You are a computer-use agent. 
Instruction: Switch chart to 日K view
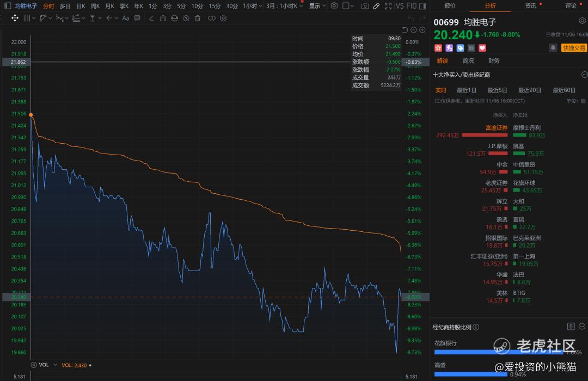click(x=81, y=6)
